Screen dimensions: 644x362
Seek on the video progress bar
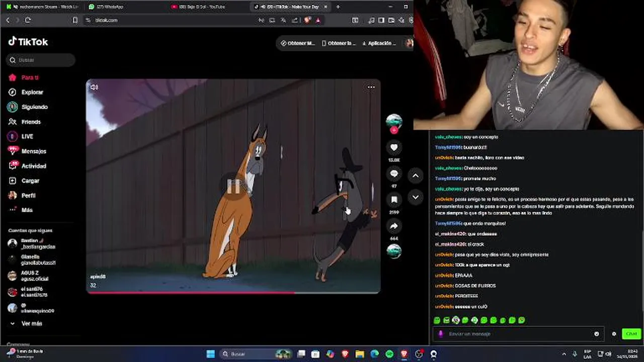(x=233, y=292)
